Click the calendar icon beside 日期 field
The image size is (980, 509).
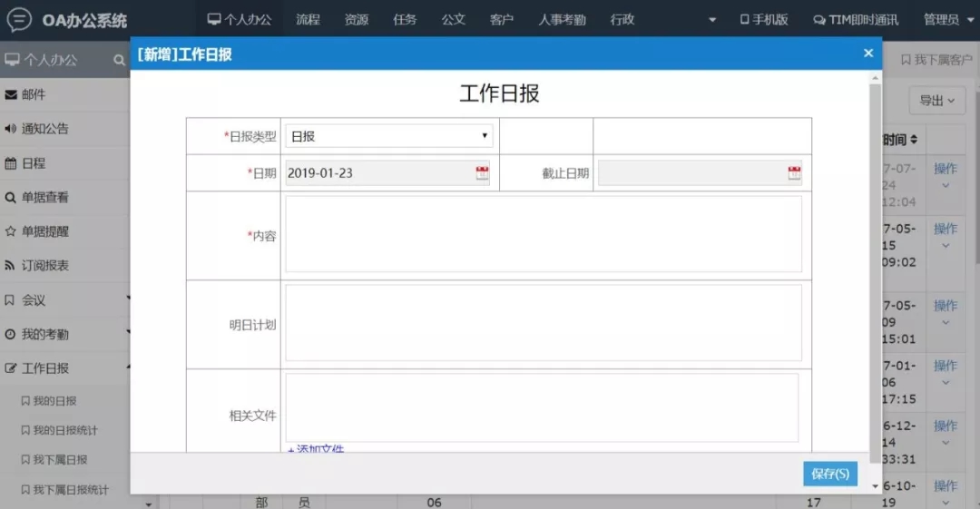(482, 173)
